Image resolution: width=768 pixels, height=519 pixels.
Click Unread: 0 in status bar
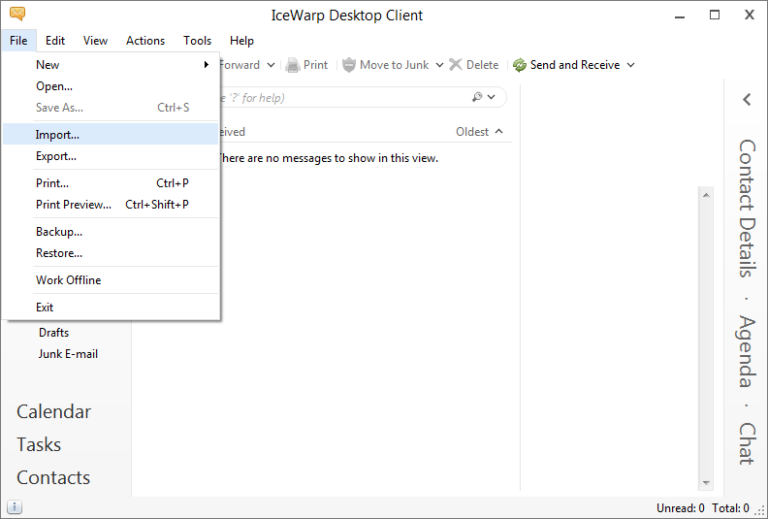point(680,508)
